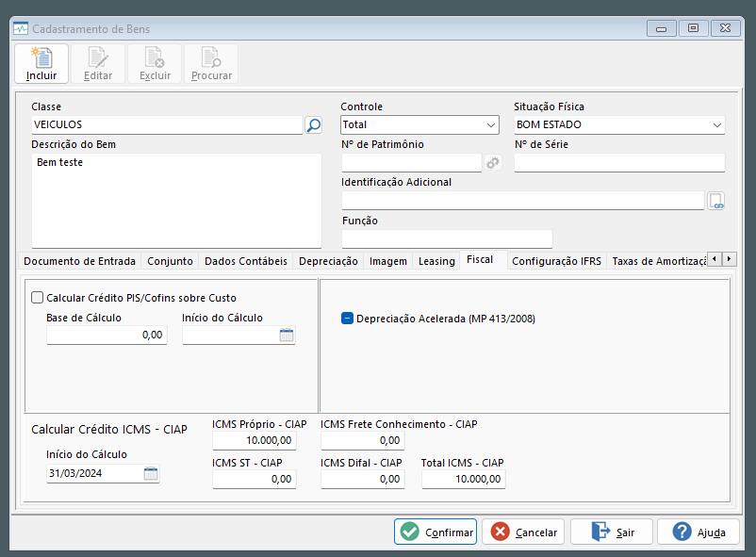
Task: Click the Classe input field
Action: 167,125
